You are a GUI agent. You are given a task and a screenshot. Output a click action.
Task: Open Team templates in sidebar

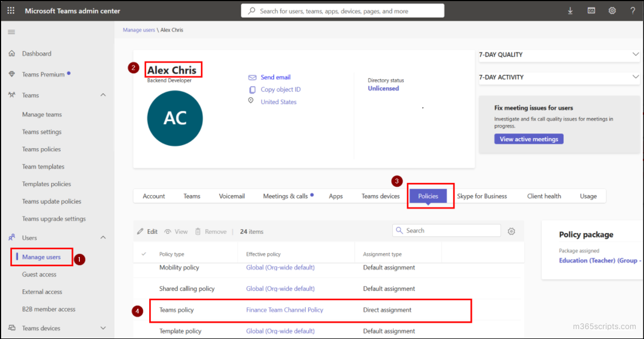tap(43, 167)
